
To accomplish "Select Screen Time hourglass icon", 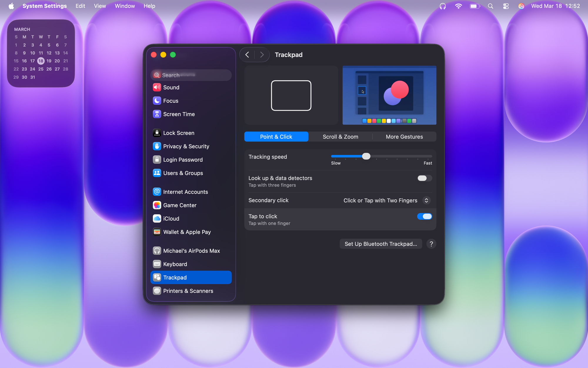I will point(157,114).
